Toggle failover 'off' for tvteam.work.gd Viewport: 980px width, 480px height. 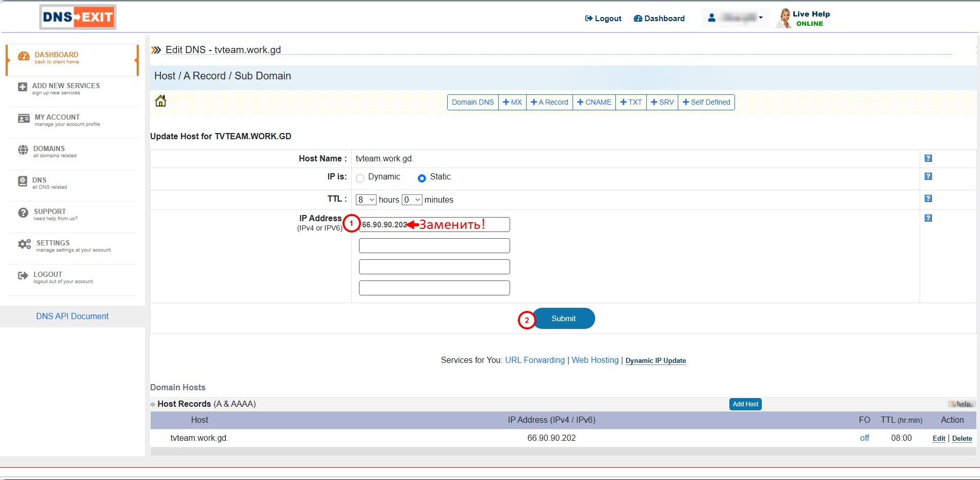(864, 438)
